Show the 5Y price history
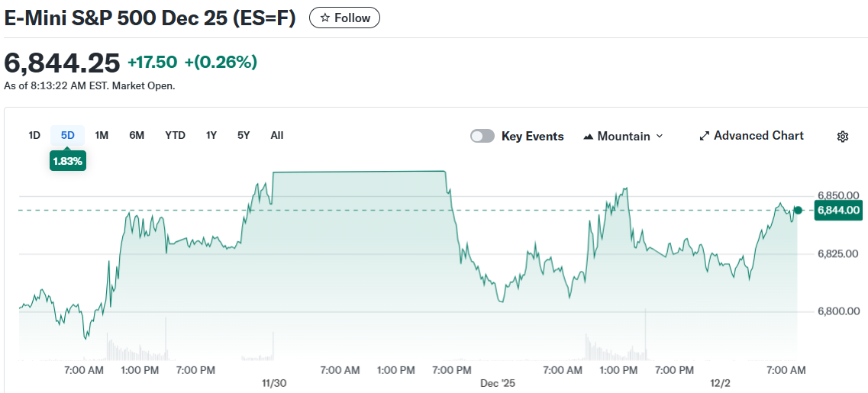Screen dimensions: 868x393 coord(244,135)
